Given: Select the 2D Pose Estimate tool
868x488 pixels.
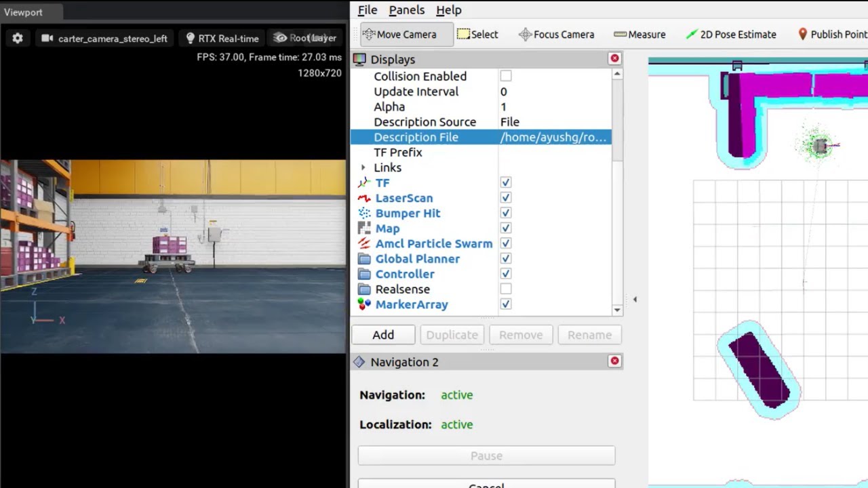Looking at the screenshot, I should tap(730, 35).
